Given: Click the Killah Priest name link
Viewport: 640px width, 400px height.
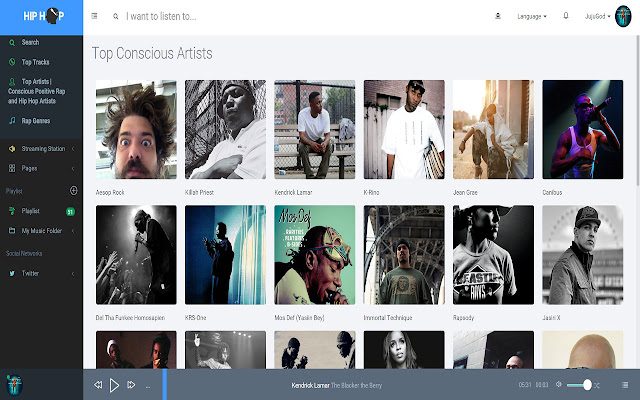Looking at the screenshot, I should [x=199, y=192].
